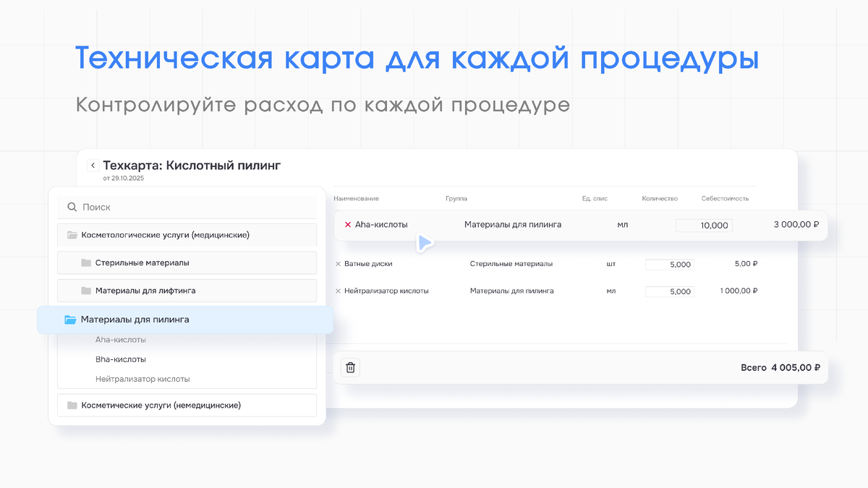This screenshot has height=488, width=868.
Task: Select the Материалы для пилинга folder
Action: (185, 320)
